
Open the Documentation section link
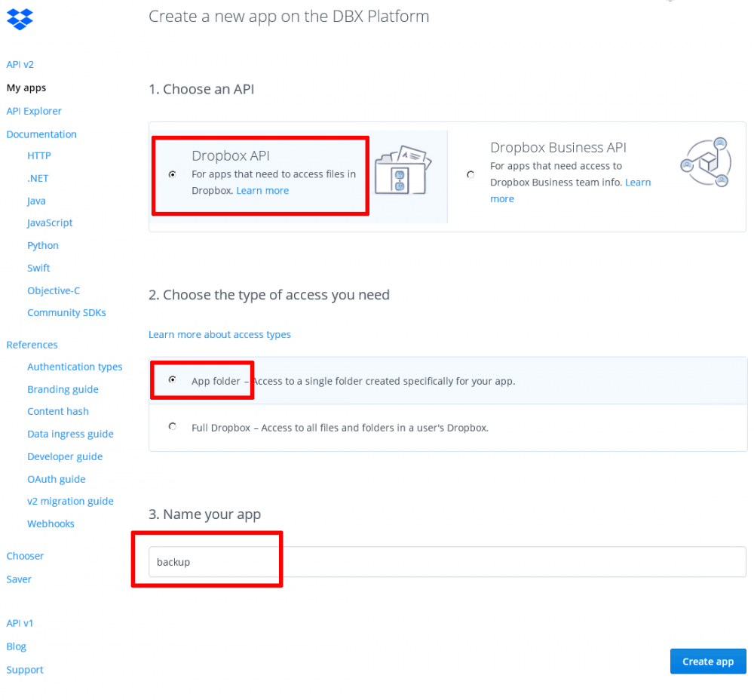coord(41,134)
